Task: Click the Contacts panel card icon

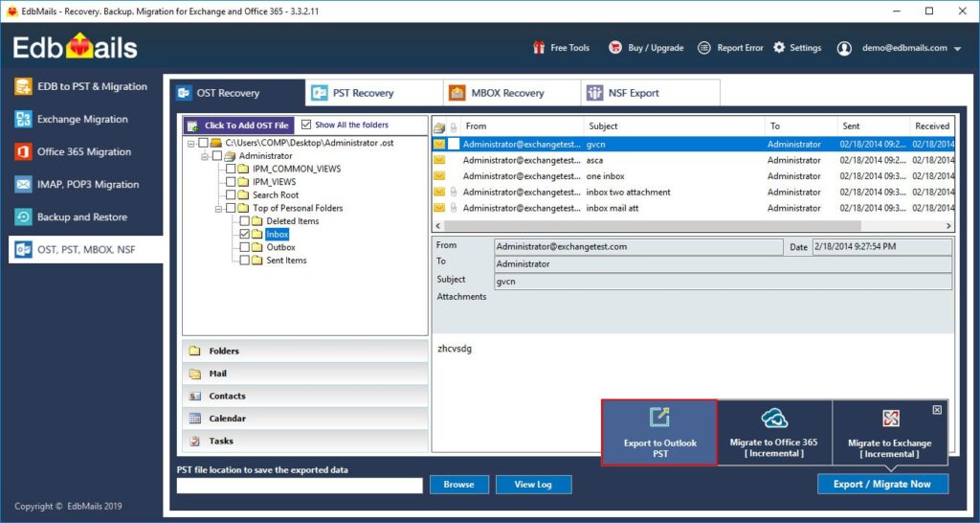Action: [195, 396]
